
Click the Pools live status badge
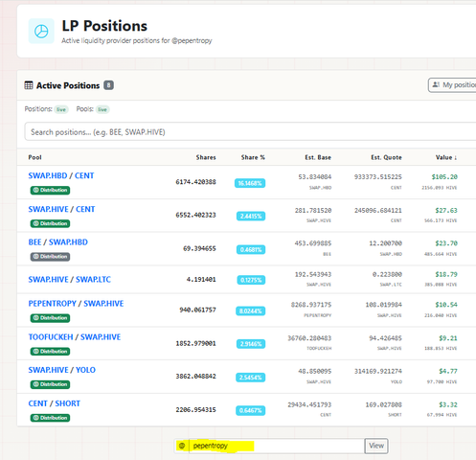[102, 109]
